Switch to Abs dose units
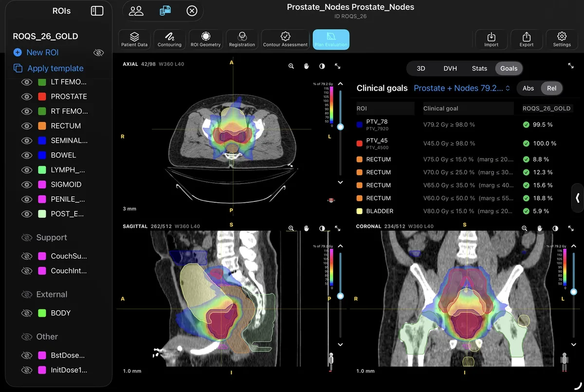This screenshot has width=584, height=392. (528, 88)
